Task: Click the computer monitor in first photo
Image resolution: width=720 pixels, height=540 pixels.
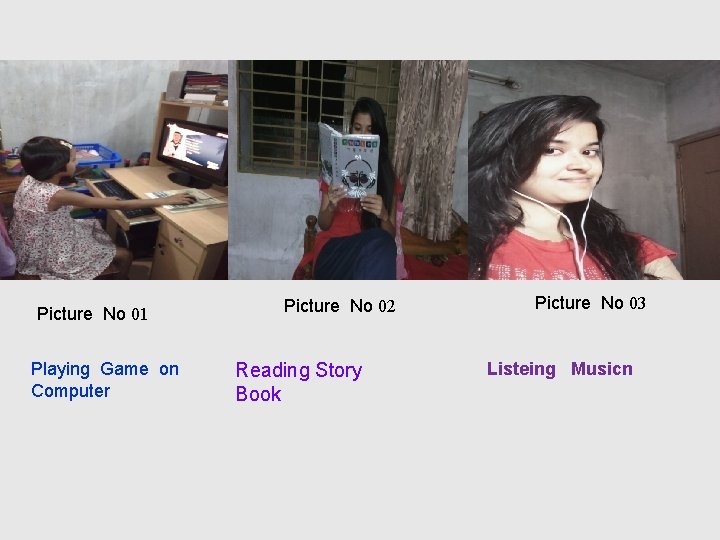Action: [x=194, y=152]
